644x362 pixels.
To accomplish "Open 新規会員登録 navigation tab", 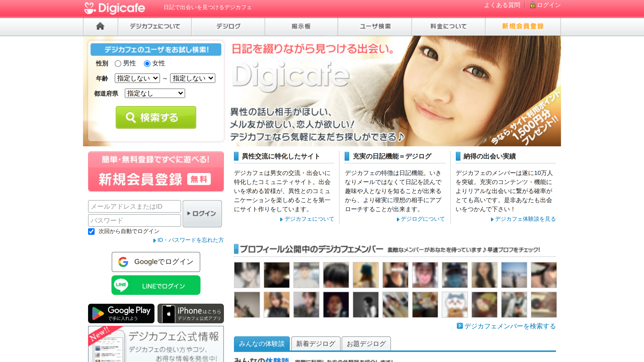I will 523,26.
